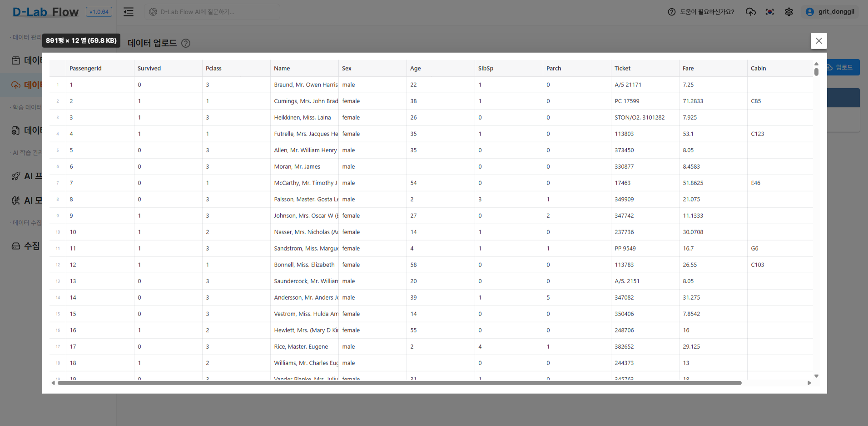Toggle the sidebar collapse menu icon
This screenshot has height=426, width=868.
coord(129,12)
